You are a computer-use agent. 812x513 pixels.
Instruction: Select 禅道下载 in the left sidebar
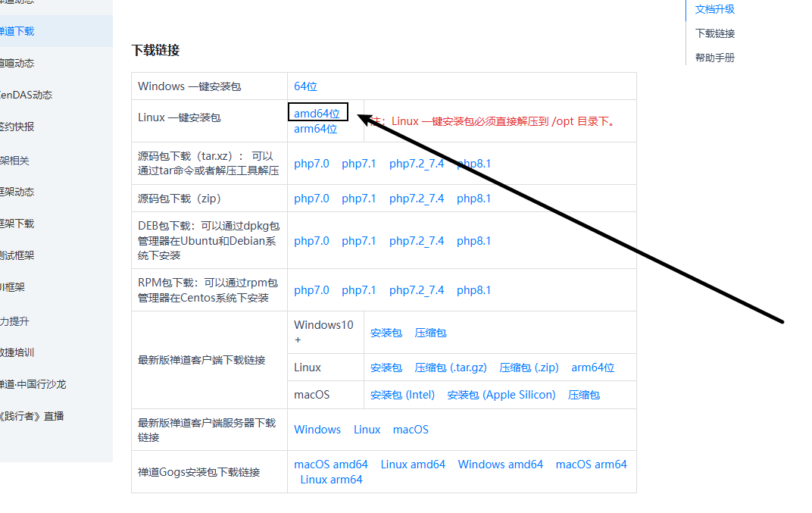coord(56,31)
